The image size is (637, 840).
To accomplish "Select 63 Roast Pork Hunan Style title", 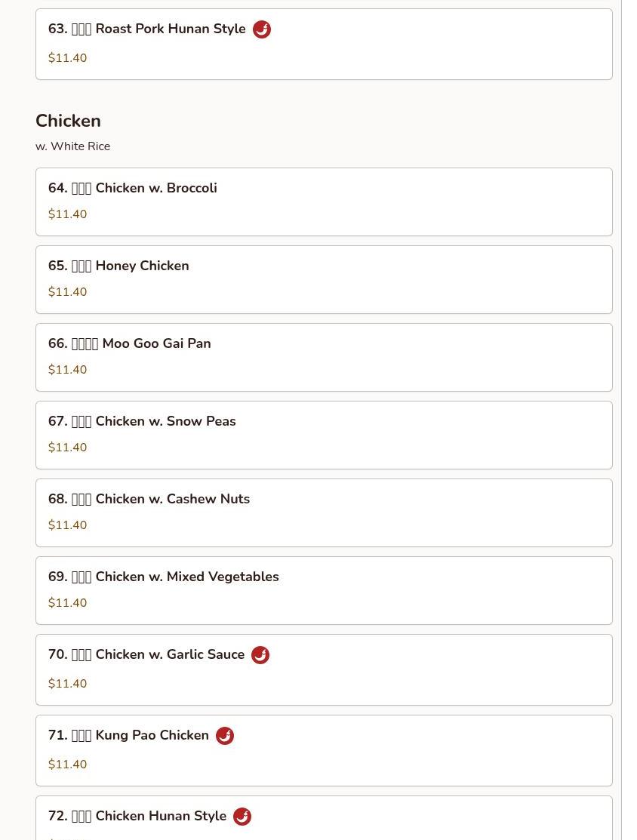I will tap(146, 29).
